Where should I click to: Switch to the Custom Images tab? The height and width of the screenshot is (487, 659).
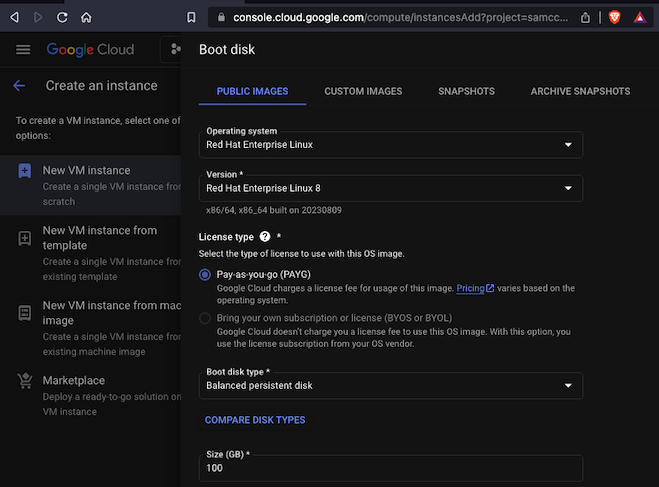pos(363,91)
